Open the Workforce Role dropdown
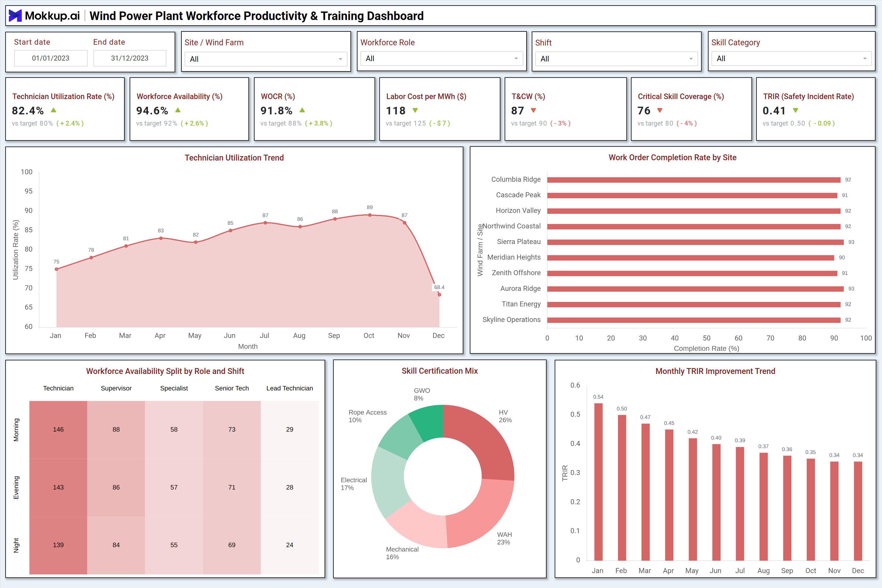 (442, 59)
